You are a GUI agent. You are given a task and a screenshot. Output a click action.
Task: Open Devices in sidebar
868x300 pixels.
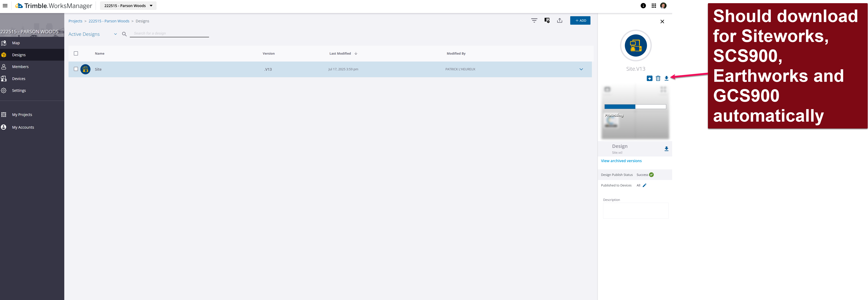(32, 79)
